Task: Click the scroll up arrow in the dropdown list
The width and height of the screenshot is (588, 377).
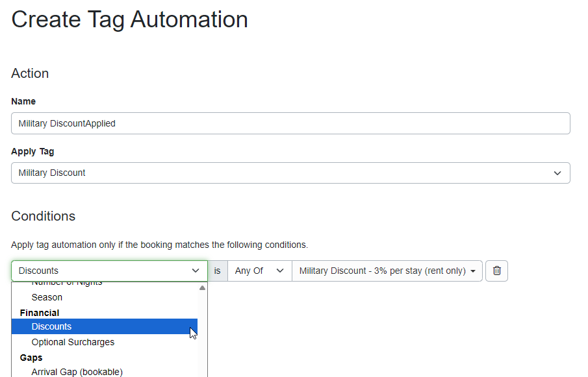Action: click(202, 287)
